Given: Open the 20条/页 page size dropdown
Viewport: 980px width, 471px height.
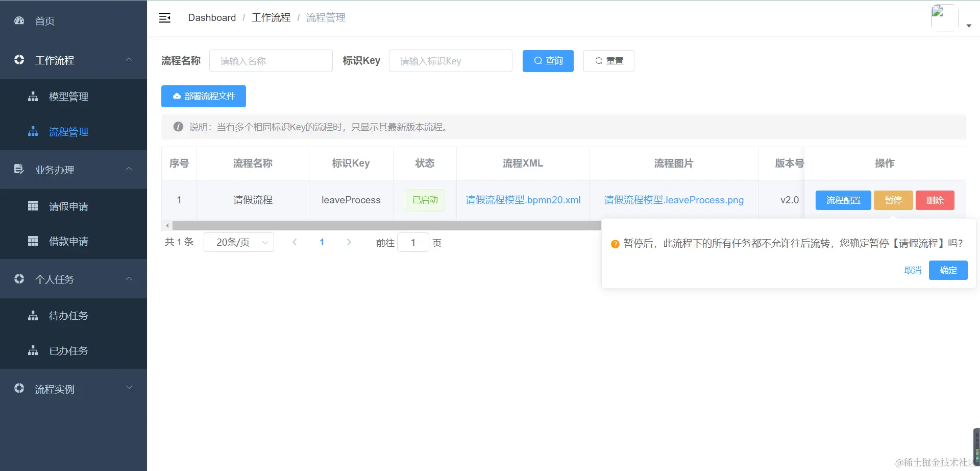Looking at the screenshot, I should coord(239,242).
